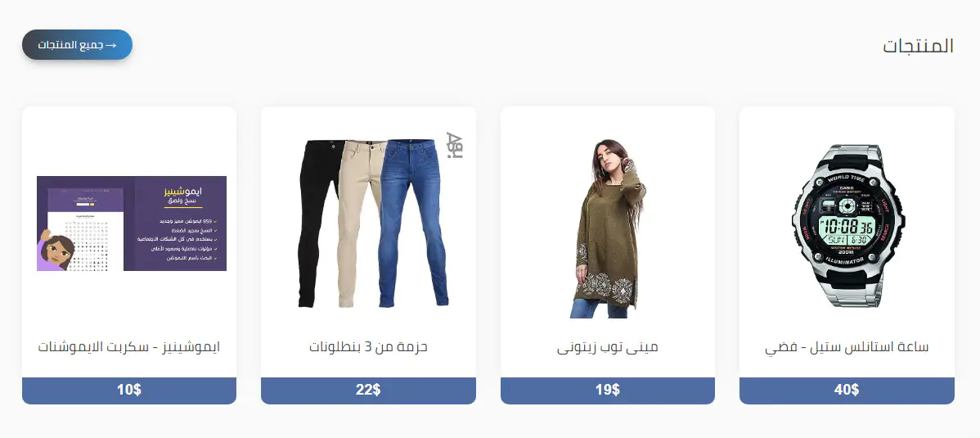Click the arrow inside the all-products button
Image resolution: width=980 pixels, height=438 pixels.
tap(111, 46)
